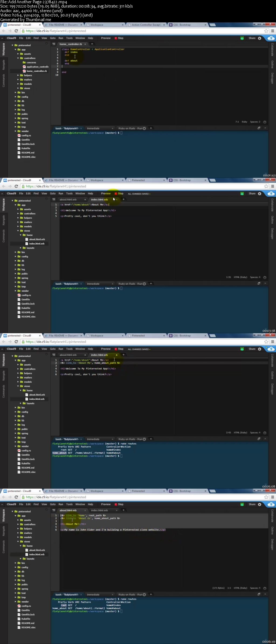
Task: Select about.html.erb editor tab in 00:05:08 frame
Action: coord(68,355)
